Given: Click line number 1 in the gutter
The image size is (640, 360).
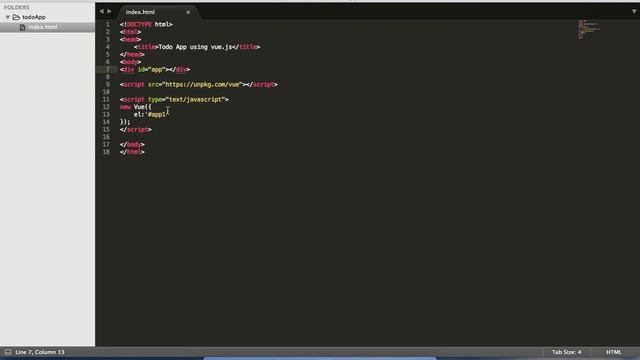Looking at the screenshot, I should tap(108, 24).
